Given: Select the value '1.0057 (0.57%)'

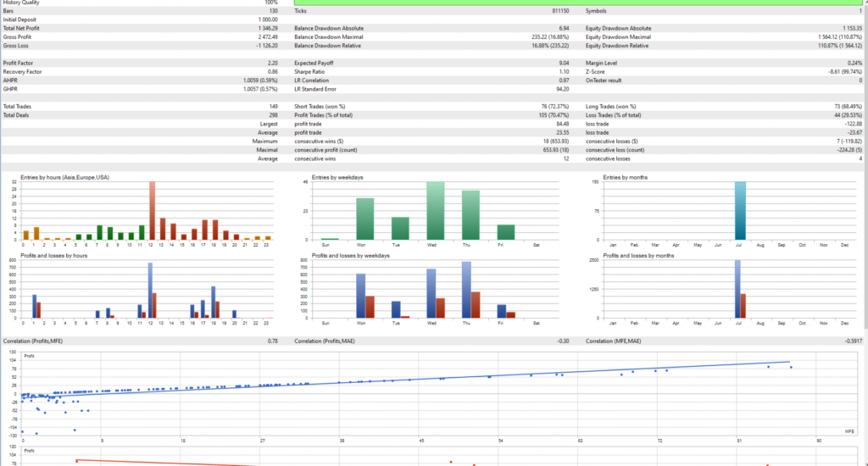Looking at the screenshot, I should pos(260,89).
